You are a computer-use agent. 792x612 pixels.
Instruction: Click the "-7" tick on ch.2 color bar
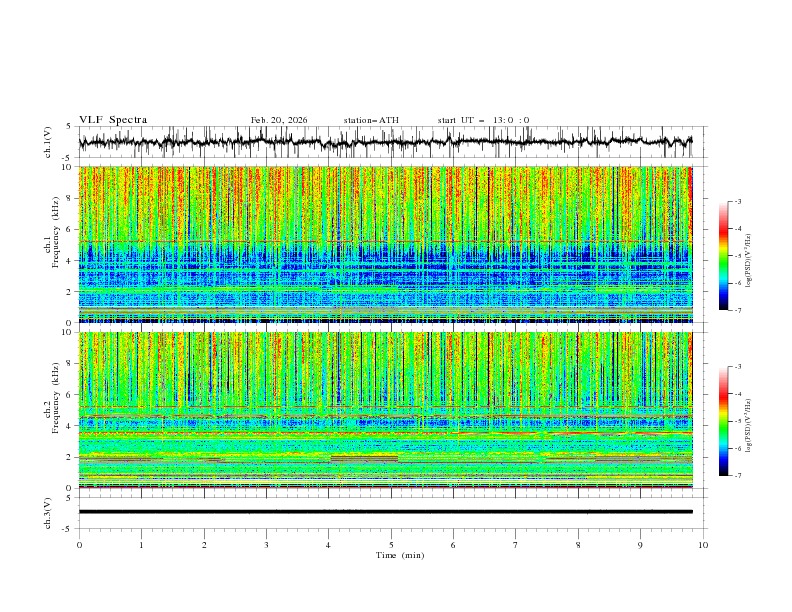[737, 475]
